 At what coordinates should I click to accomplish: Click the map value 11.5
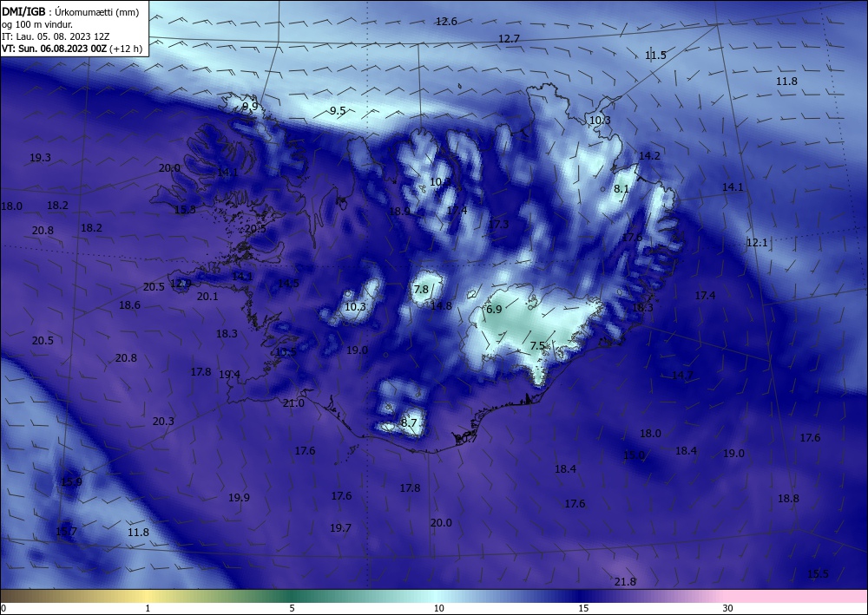(655, 55)
